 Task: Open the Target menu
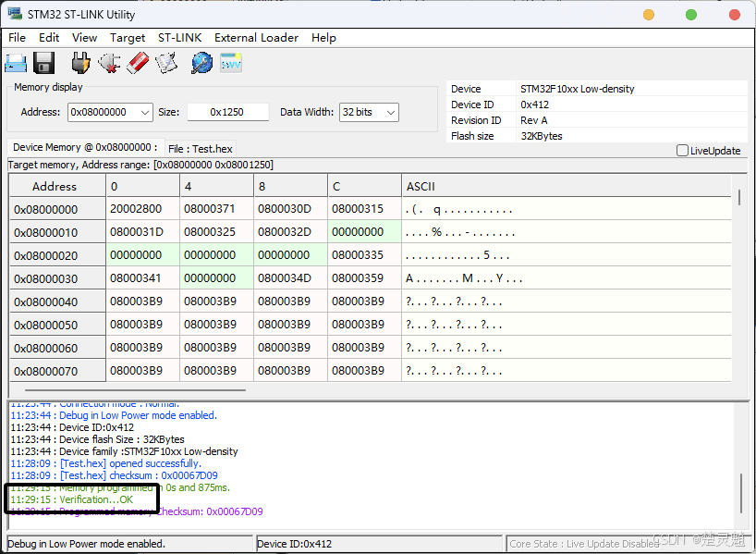[x=128, y=38]
